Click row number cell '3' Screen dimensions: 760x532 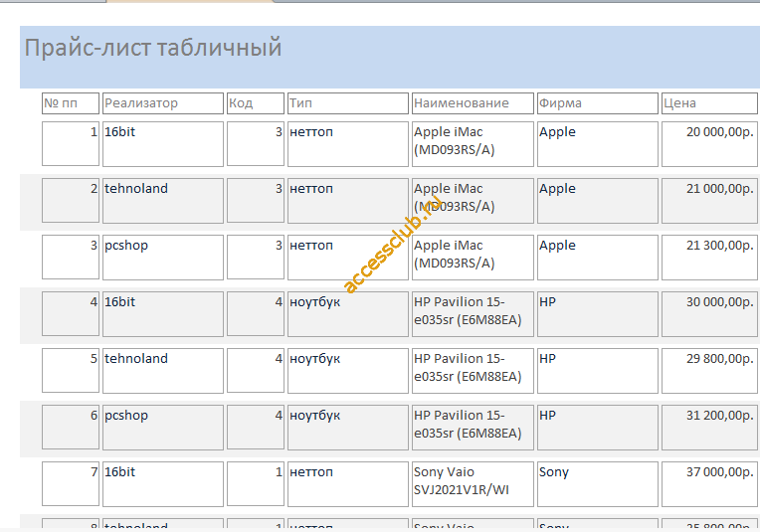pos(71,258)
